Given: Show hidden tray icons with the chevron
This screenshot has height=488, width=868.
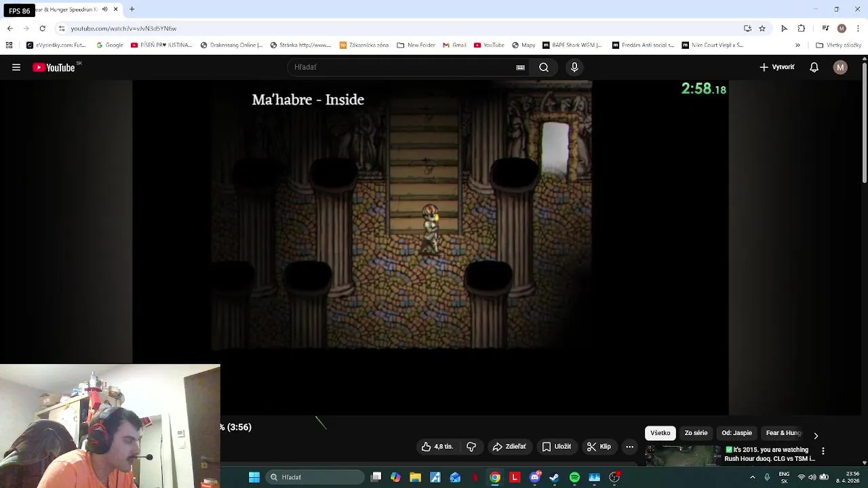Looking at the screenshot, I should tap(752, 477).
